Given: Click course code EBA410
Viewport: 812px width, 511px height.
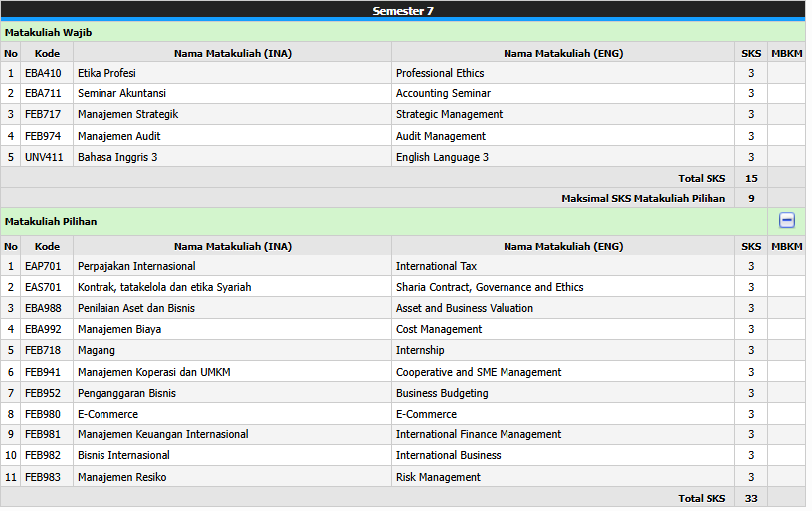Looking at the screenshot, I should click(42, 73).
